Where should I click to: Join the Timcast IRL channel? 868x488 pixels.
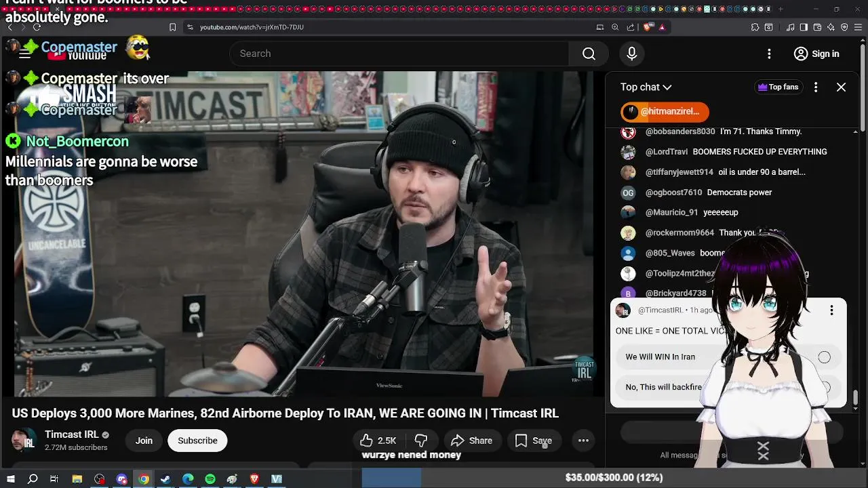tap(144, 441)
